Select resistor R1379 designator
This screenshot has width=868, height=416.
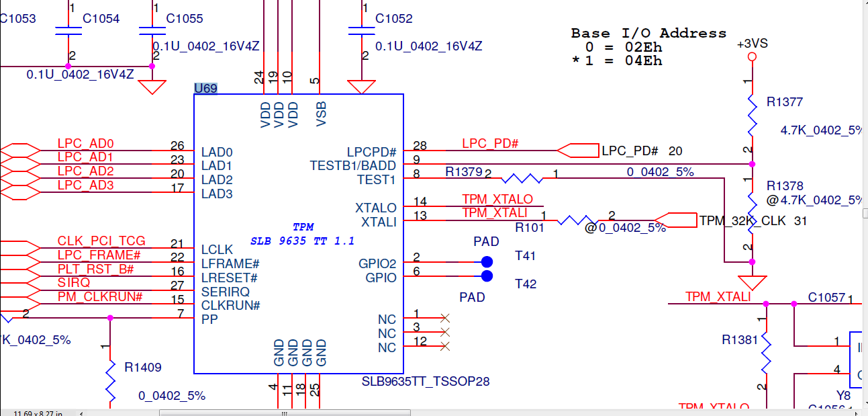pos(464,172)
